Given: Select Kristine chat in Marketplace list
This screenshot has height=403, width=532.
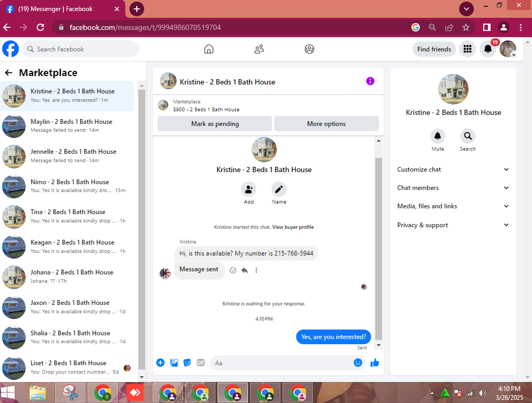Looking at the screenshot, I should click(x=67, y=96).
